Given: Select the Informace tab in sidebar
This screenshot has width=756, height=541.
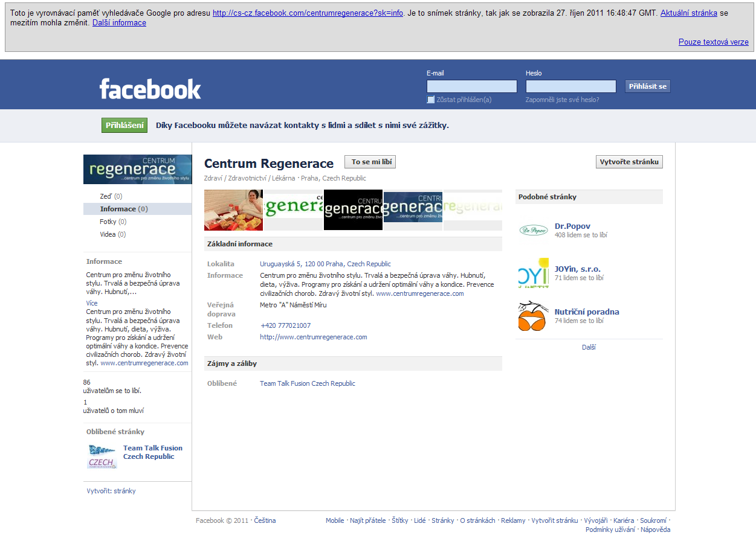Looking at the screenshot, I should [x=138, y=209].
